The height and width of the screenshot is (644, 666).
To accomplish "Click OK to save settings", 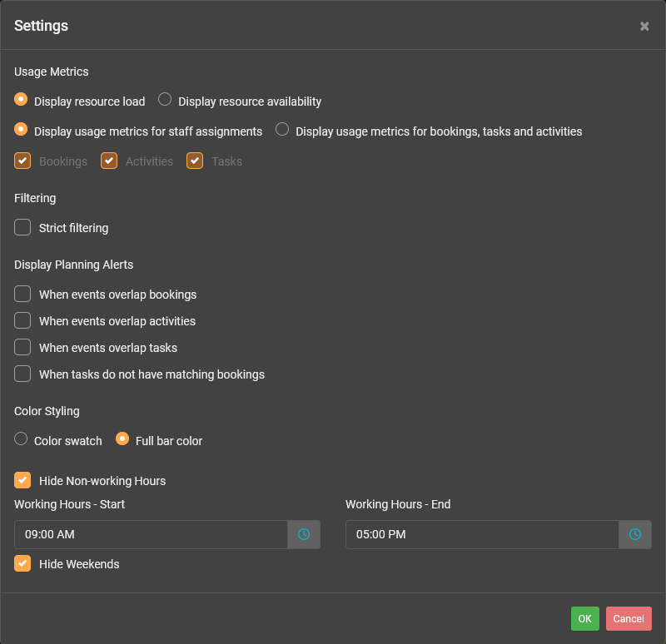I will [x=584, y=618].
